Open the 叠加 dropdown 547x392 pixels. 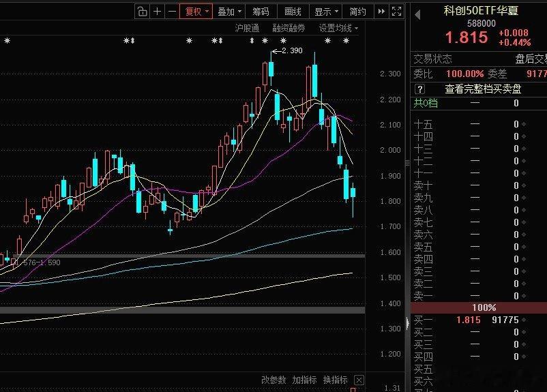229,12
